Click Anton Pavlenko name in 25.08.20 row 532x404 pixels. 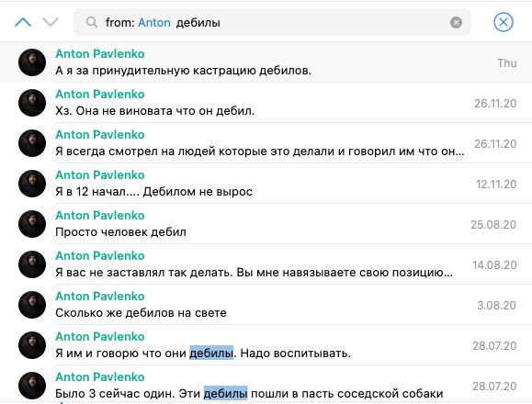point(100,215)
